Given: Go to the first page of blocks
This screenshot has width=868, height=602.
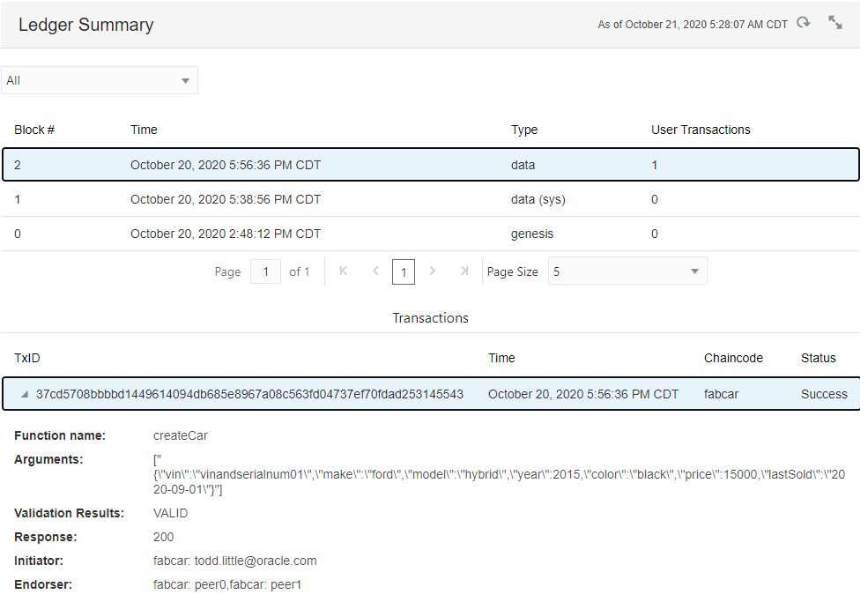Looking at the screenshot, I should [343, 271].
